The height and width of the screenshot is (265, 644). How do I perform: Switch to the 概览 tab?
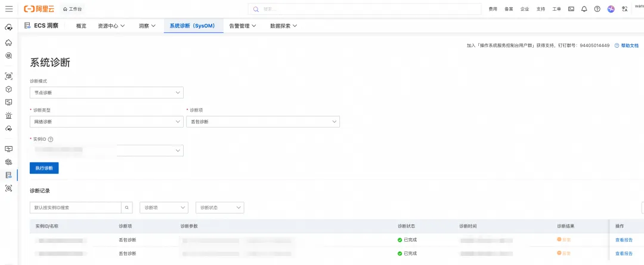(x=81, y=26)
